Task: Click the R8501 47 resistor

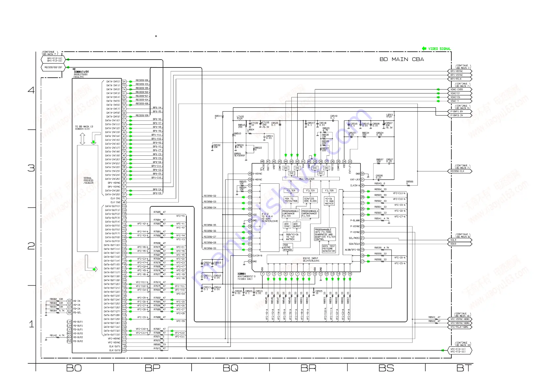Action: pyautogui.click(x=434, y=318)
